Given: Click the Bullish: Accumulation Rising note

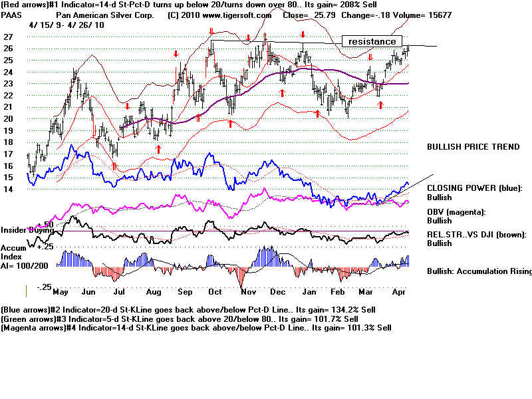Looking at the screenshot, I should click(479, 271).
